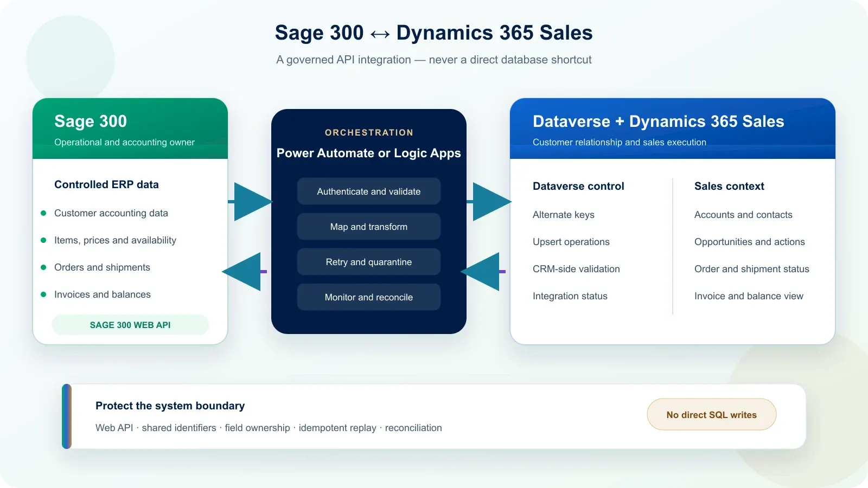The height and width of the screenshot is (488, 868).
Task: Click Dataverse + Dynamics 365 Sales header
Action: 659,121
